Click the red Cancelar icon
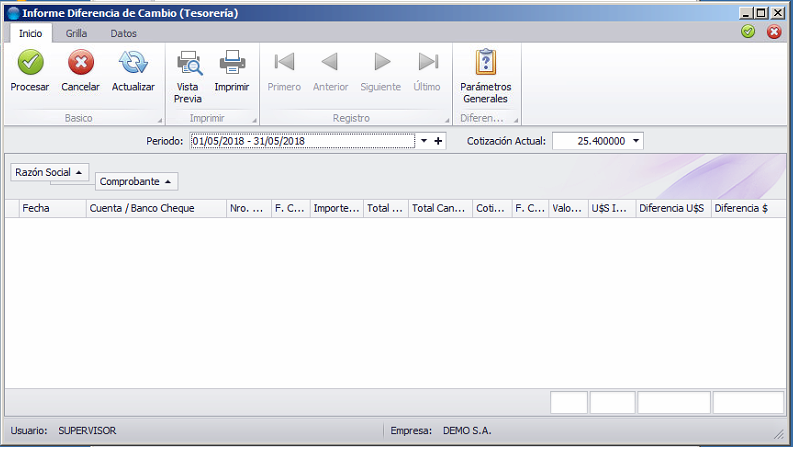This screenshot has width=793, height=449. pyautogui.click(x=81, y=63)
